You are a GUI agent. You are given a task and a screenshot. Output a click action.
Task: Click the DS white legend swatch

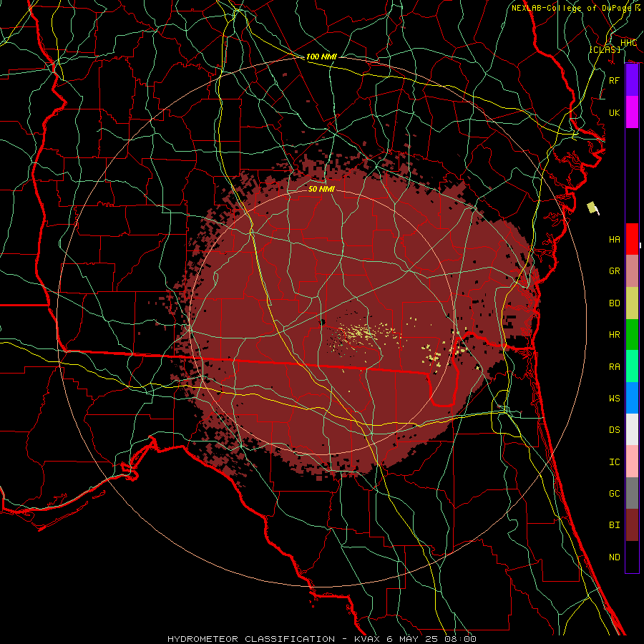(632, 429)
